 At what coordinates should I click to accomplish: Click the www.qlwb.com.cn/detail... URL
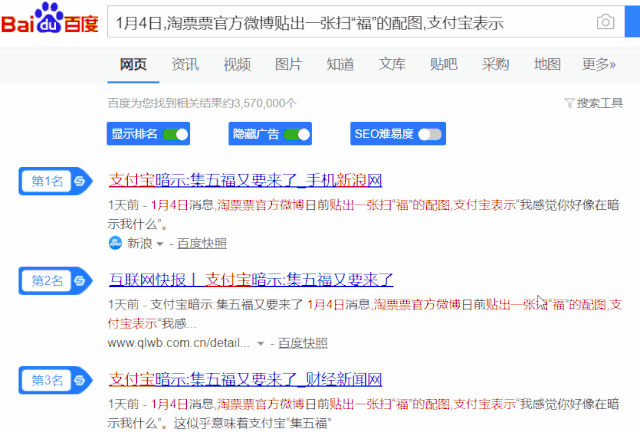coord(179,343)
